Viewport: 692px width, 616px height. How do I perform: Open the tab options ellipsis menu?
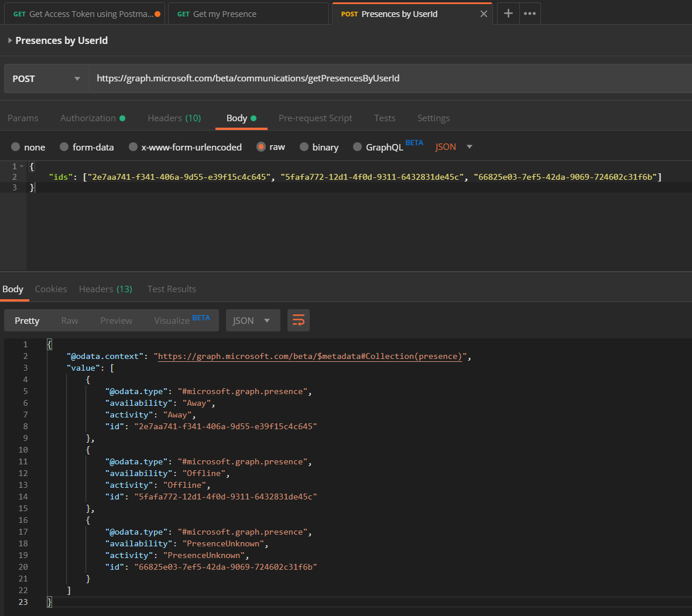click(530, 13)
